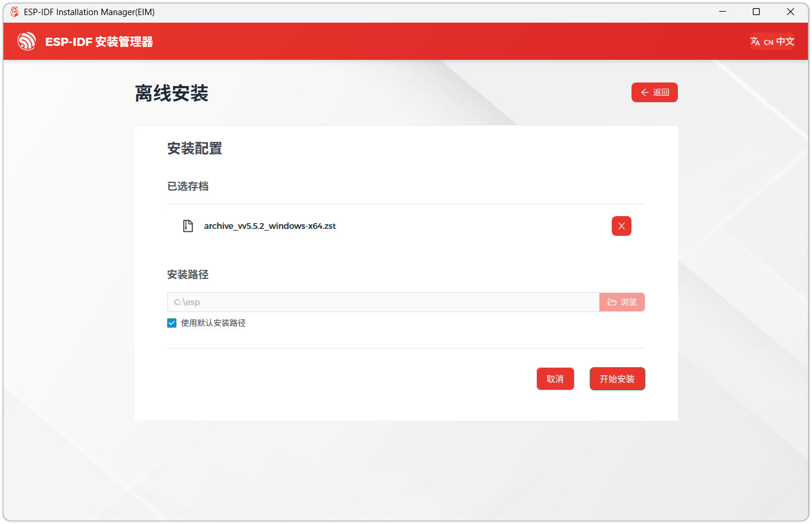Remove the selected archive with the red X
The width and height of the screenshot is (812, 524).
[x=621, y=226]
